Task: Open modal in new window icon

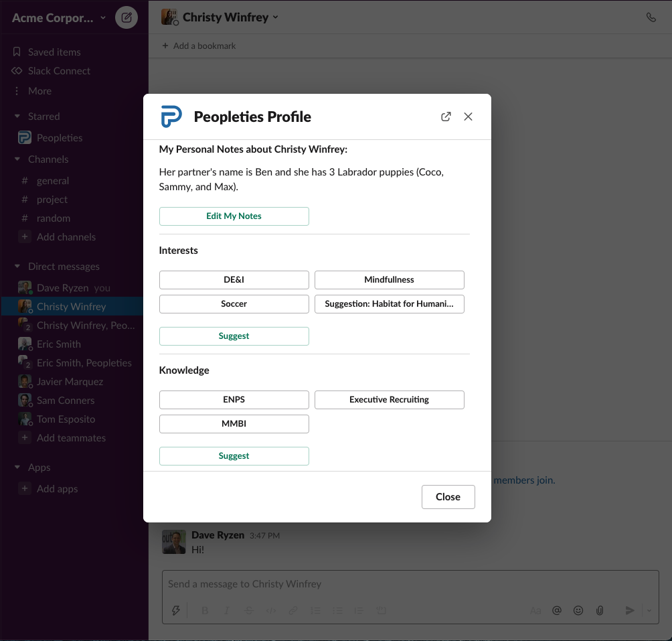Action: point(446,117)
